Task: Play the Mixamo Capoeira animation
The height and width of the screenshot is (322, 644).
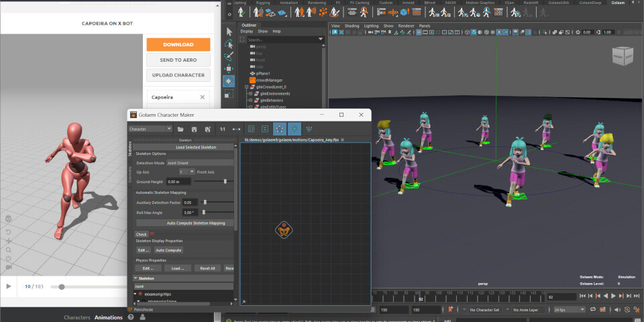Action: [x=9, y=286]
